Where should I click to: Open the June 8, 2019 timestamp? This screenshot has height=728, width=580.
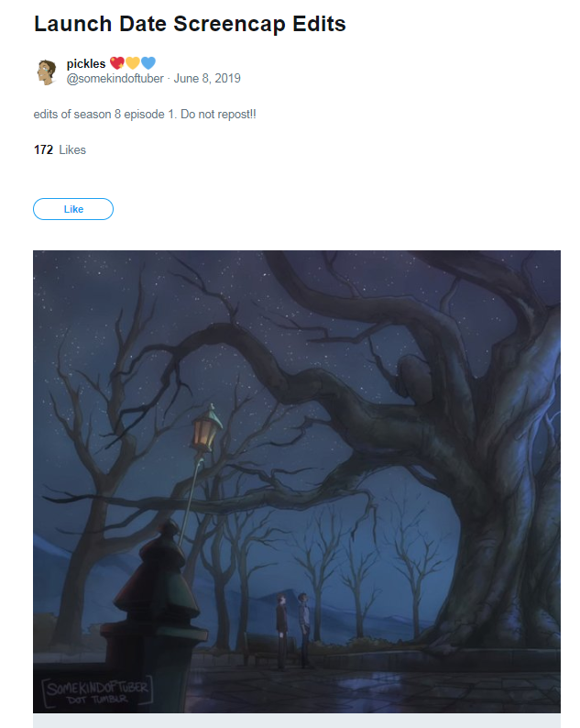point(207,79)
